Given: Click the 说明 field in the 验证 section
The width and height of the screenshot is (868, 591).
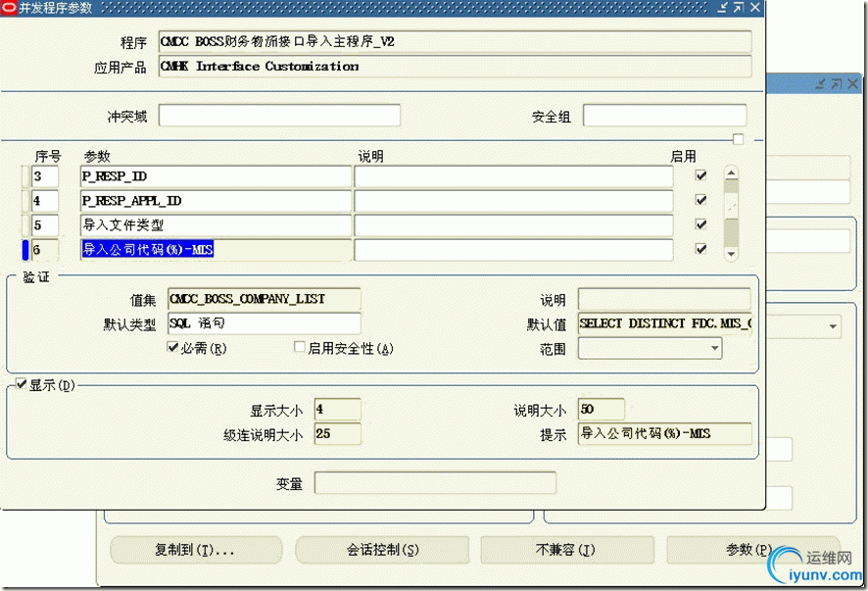Looking at the screenshot, I should tap(665, 299).
